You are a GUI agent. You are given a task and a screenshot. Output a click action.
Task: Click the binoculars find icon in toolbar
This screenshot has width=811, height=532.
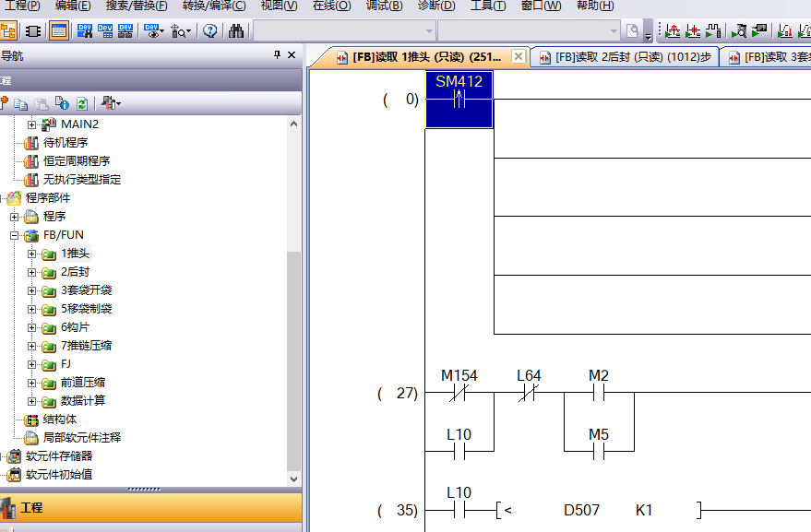236,30
